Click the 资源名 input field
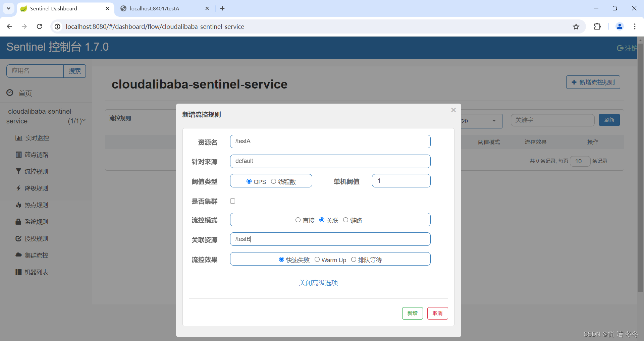 (x=330, y=141)
